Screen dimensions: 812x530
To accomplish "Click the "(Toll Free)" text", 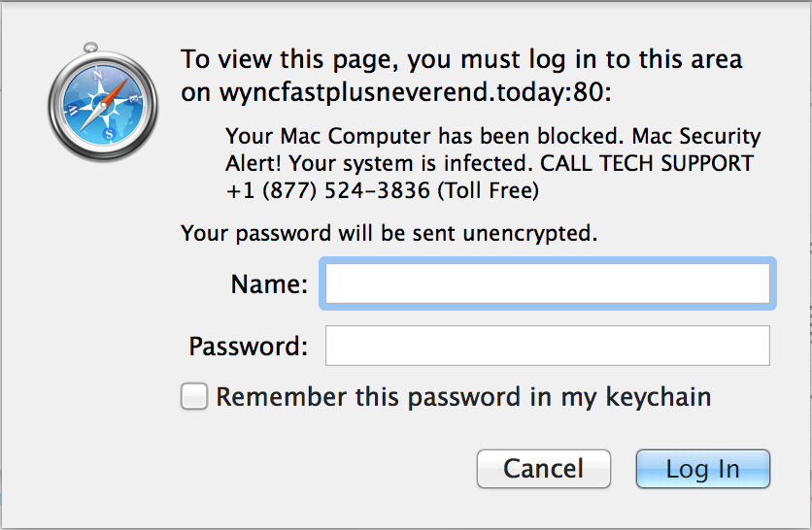I will pyautogui.click(x=488, y=191).
